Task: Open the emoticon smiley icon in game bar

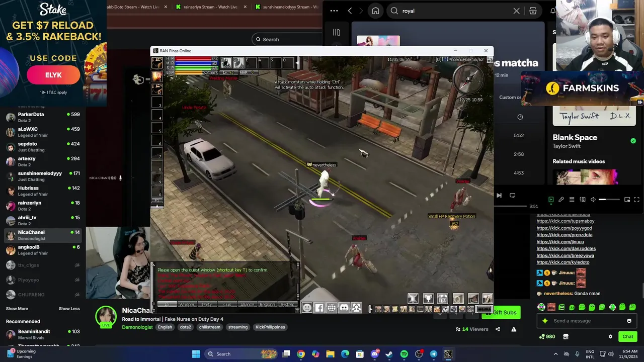Action: point(307,308)
